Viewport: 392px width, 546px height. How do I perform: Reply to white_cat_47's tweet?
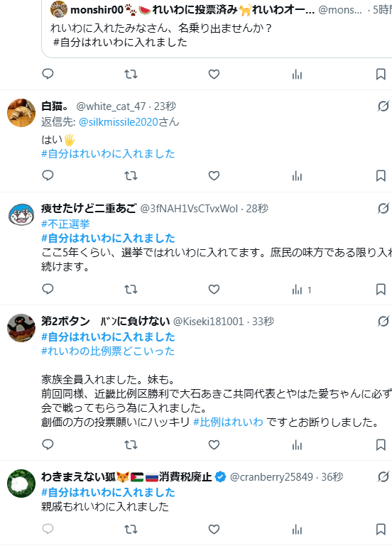point(48,175)
